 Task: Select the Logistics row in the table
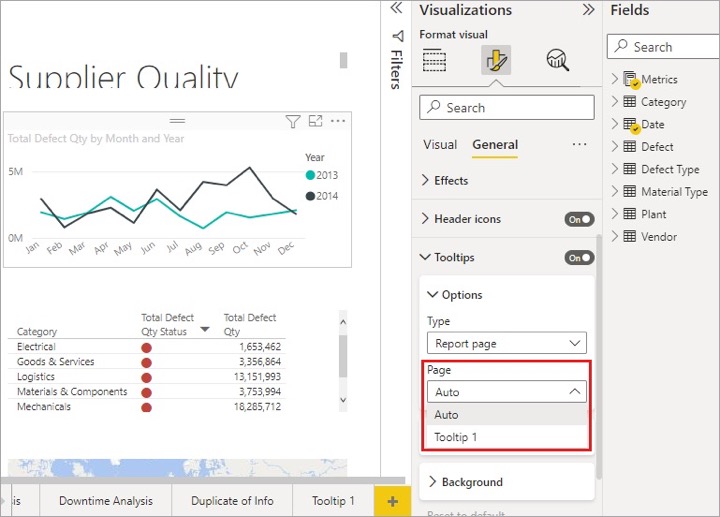pyautogui.click(x=146, y=377)
